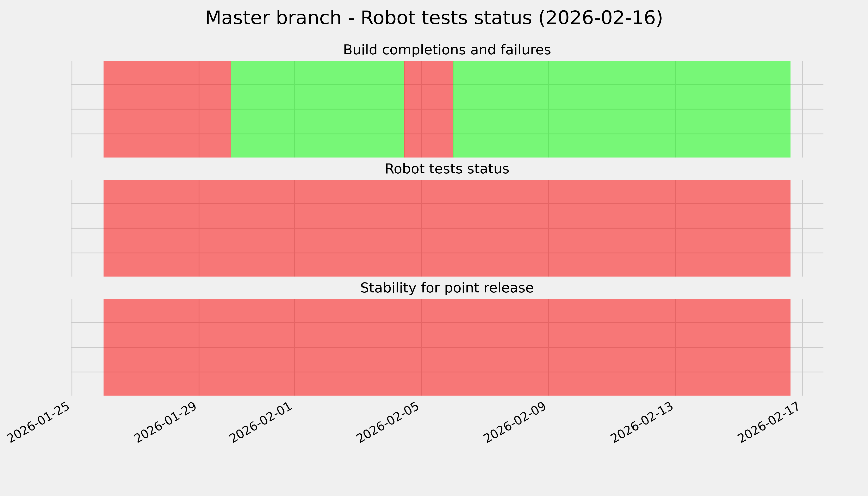Click Stability red bar left of 2026-01-29 gridline
The height and width of the screenshot is (496, 868).
[x=151, y=347]
